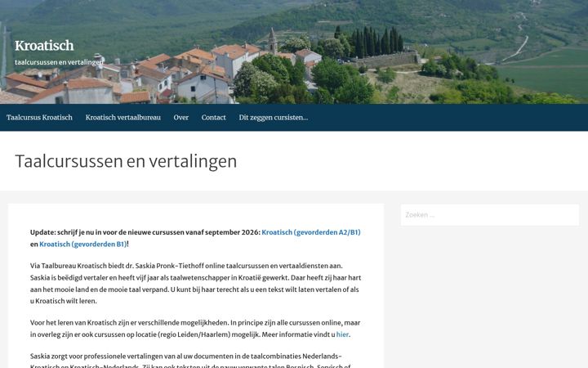Click the paragraph starting 'Voor het leren van Kroatisch'
This screenshot has width=588, height=368.
coord(195,329)
